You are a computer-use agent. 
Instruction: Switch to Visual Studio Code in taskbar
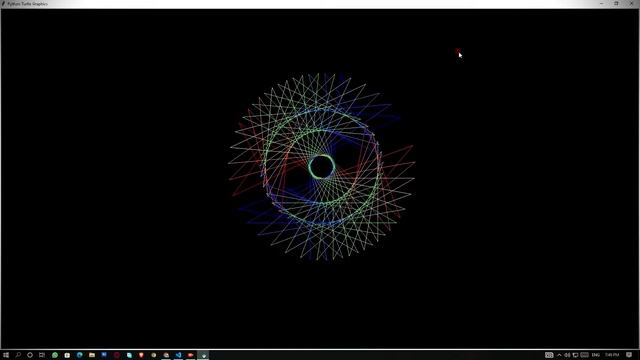click(178, 355)
